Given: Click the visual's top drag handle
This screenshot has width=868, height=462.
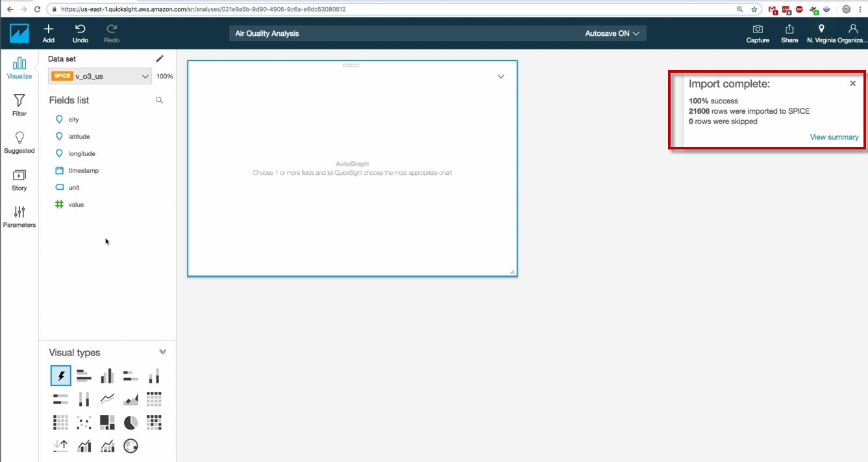Looking at the screenshot, I should (x=351, y=65).
